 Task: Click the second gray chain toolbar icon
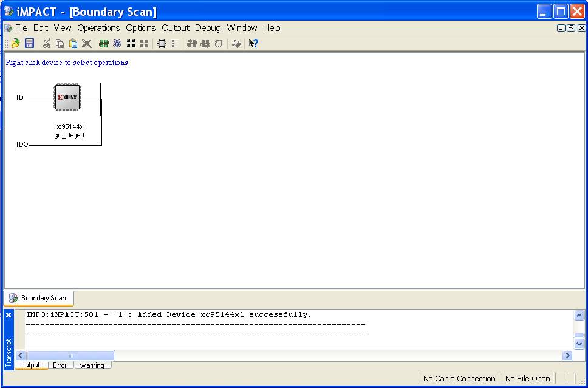tap(205, 44)
